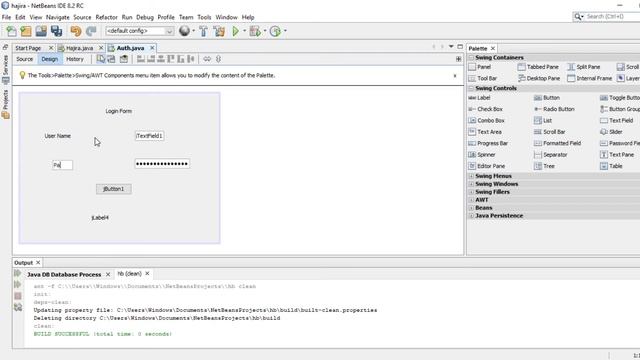Click the jTextField1 field on the form
The height and width of the screenshot is (360, 640).
point(149,136)
